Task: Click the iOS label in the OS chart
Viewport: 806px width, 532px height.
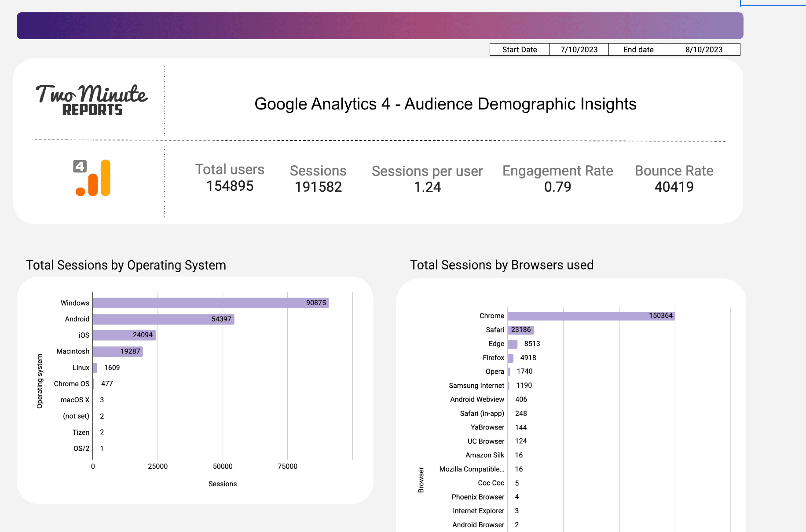Action: coord(83,335)
